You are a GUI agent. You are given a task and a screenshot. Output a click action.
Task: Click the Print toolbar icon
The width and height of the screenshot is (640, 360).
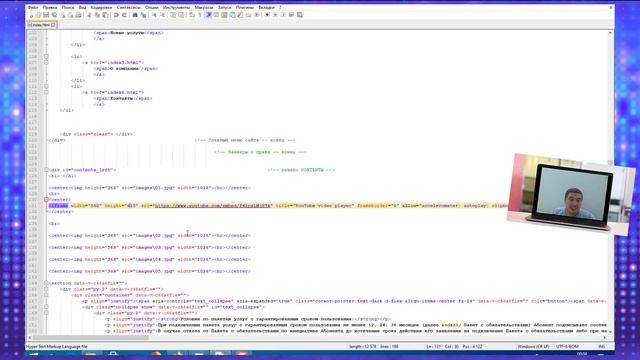pos(78,15)
